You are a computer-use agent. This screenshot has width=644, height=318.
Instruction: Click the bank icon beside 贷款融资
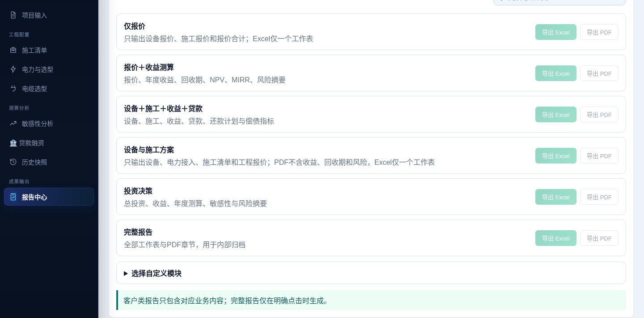click(x=13, y=143)
